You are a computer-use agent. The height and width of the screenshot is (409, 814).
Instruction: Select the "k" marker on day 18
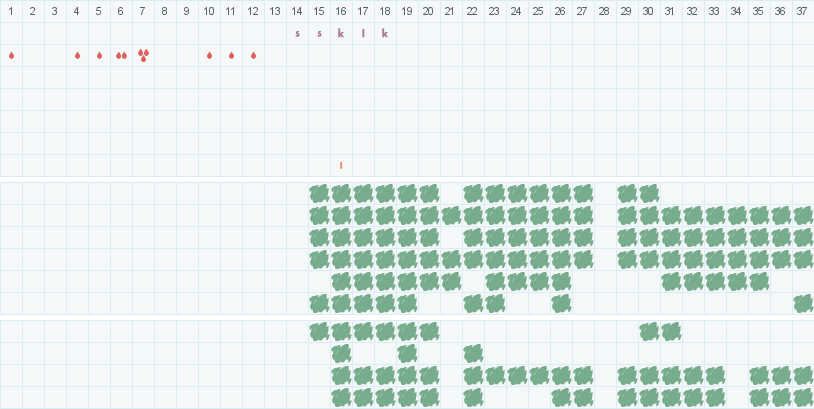tap(385, 33)
